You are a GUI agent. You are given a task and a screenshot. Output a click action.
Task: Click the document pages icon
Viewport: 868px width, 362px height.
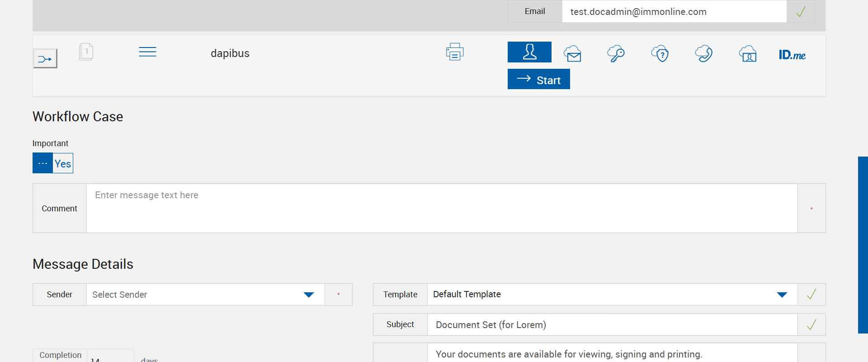[86, 52]
